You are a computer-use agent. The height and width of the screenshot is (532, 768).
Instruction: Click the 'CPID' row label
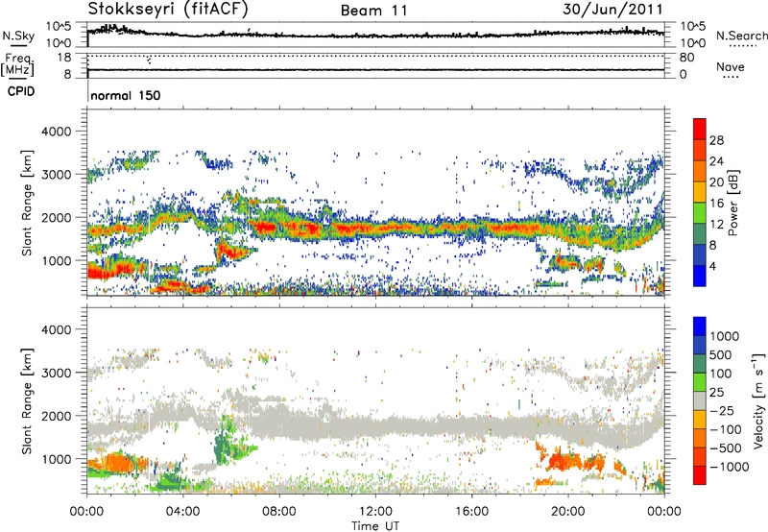click(21, 91)
